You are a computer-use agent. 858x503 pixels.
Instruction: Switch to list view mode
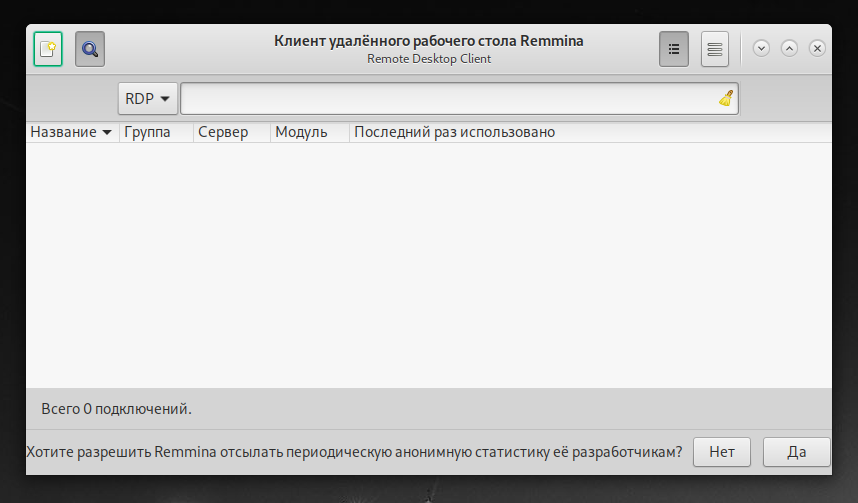(674, 49)
